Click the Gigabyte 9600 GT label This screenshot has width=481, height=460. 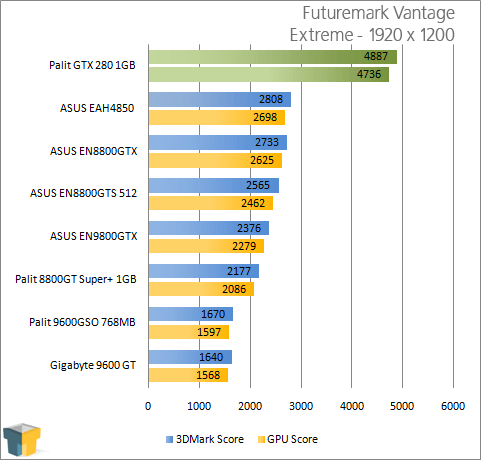point(93,365)
